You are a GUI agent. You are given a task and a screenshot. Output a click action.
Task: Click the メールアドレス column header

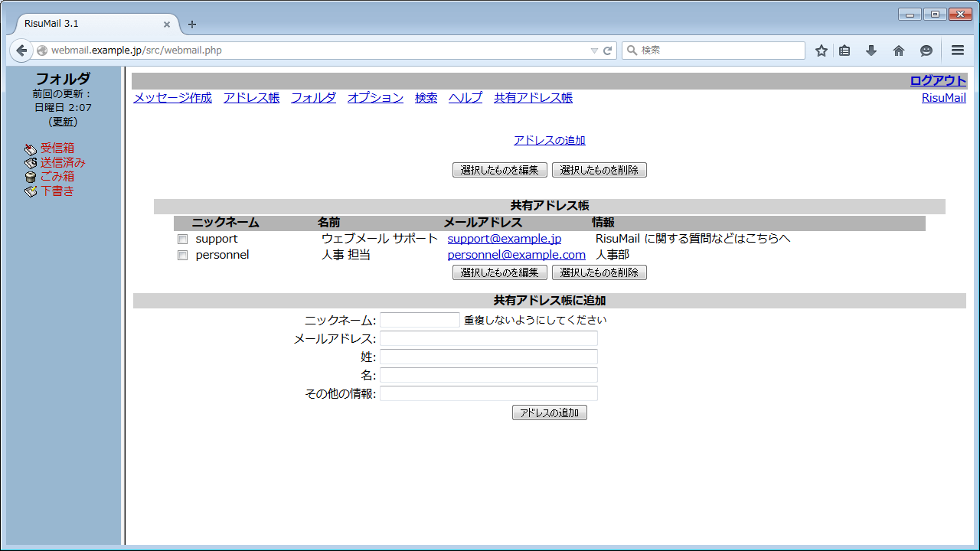[x=482, y=223]
